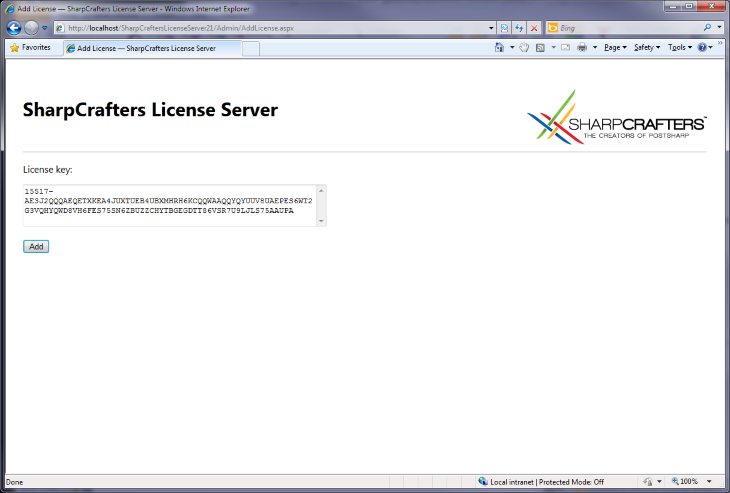The image size is (730, 493).
Task: Open the Home page icon
Action: 500,47
